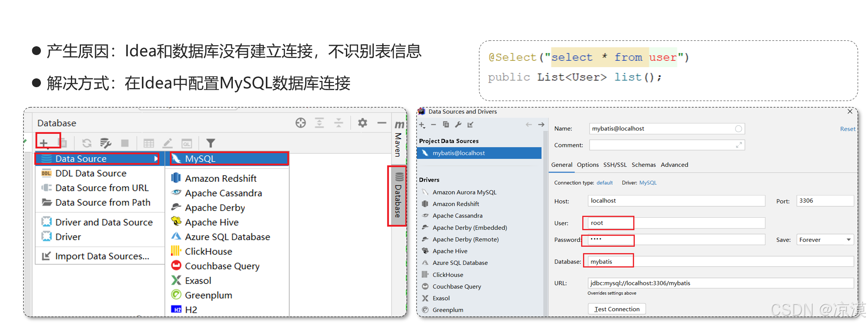
Task: Choose Data Source from Path
Action: click(102, 203)
